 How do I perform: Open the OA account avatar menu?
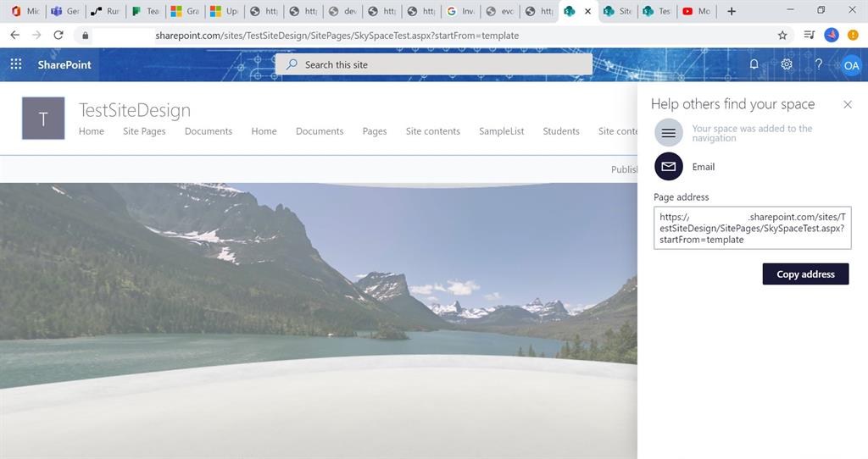click(851, 65)
